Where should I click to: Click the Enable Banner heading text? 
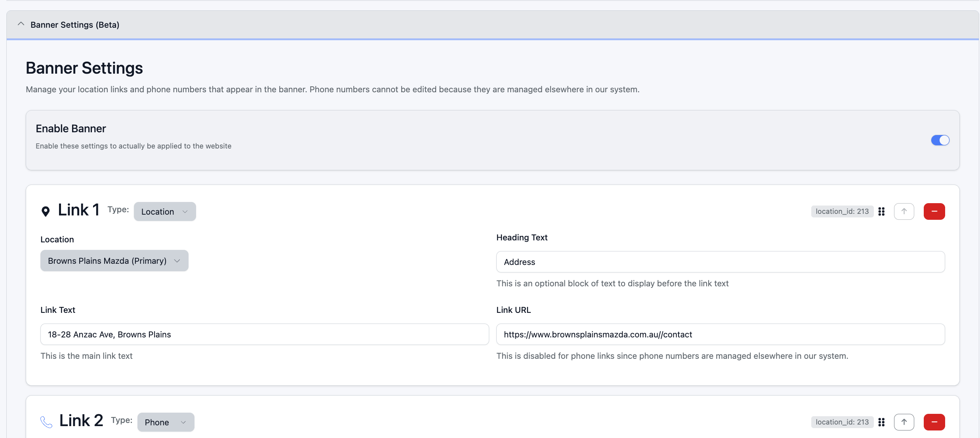[71, 129]
